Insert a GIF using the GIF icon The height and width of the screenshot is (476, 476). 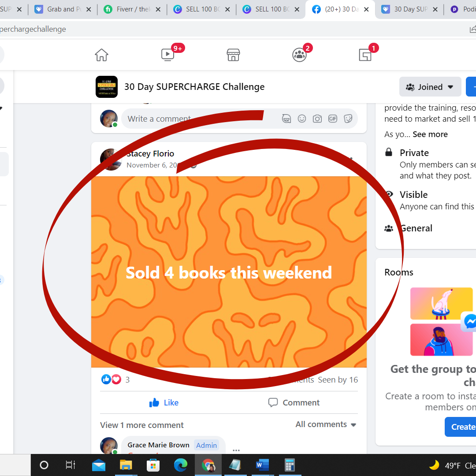(333, 119)
